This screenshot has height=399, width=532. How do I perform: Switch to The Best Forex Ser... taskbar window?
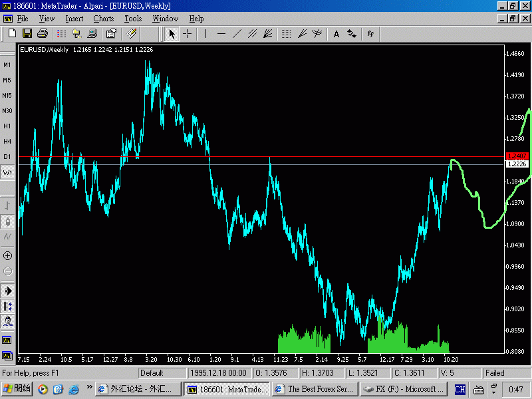(315, 389)
